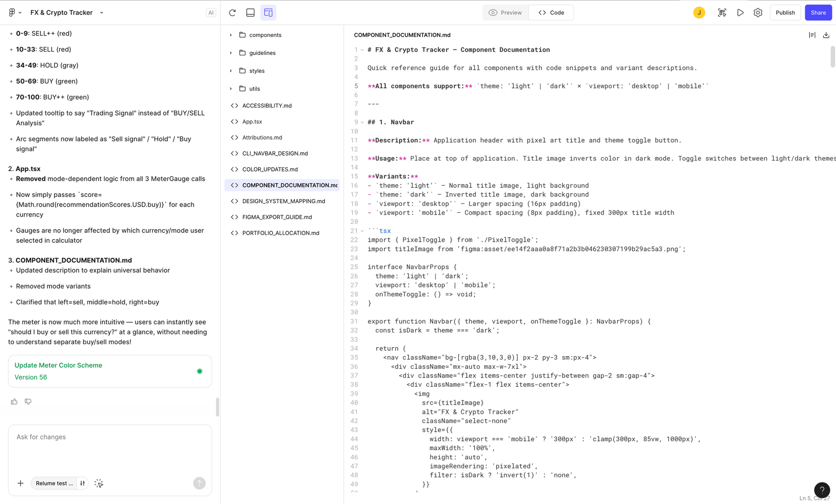Open settings via the gear icon

point(758,12)
